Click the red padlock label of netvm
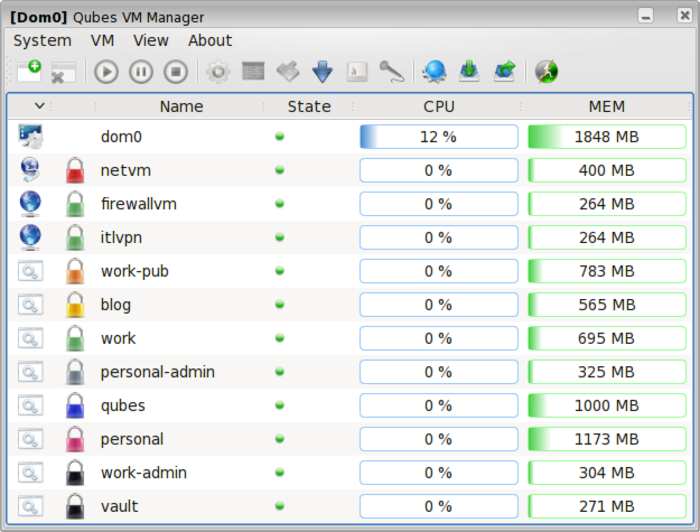700x532 pixels. (x=75, y=170)
